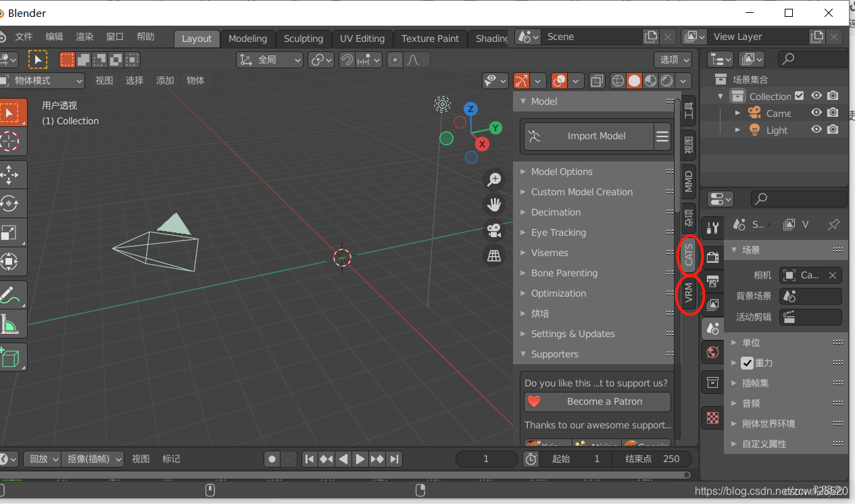Click the outliner search field
Image resolution: width=855 pixels, height=504 pixels.
click(812, 59)
